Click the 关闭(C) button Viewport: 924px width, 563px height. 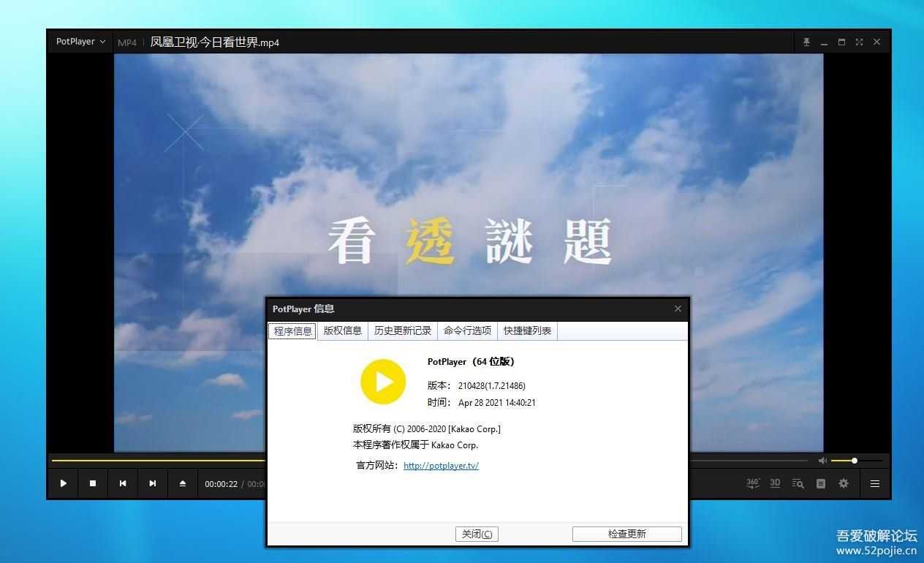pyautogui.click(x=477, y=534)
